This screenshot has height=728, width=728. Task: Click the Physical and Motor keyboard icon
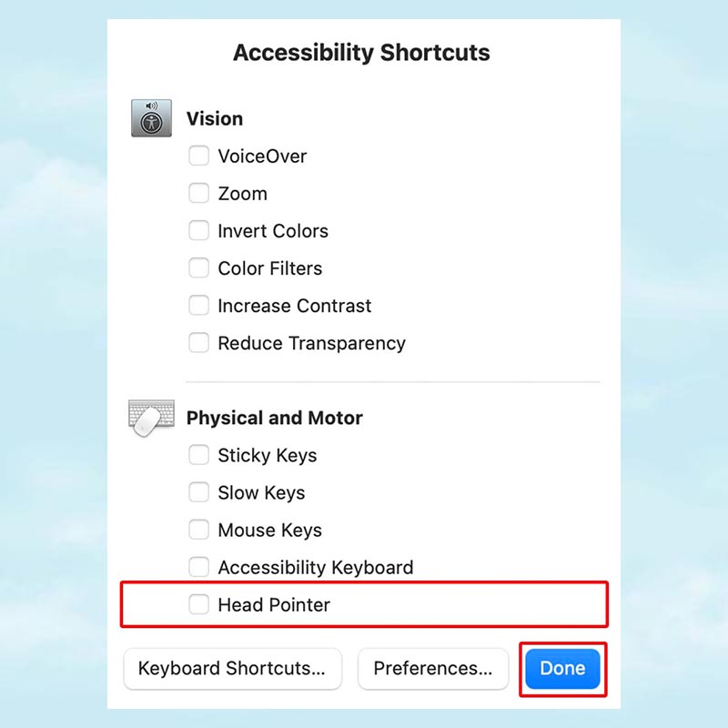[x=151, y=417]
